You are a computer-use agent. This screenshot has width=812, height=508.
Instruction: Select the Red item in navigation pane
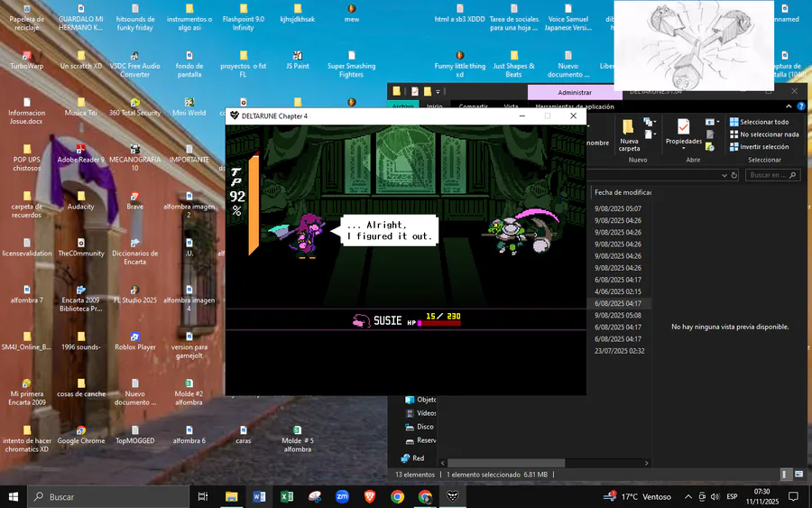tap(412, 458)
